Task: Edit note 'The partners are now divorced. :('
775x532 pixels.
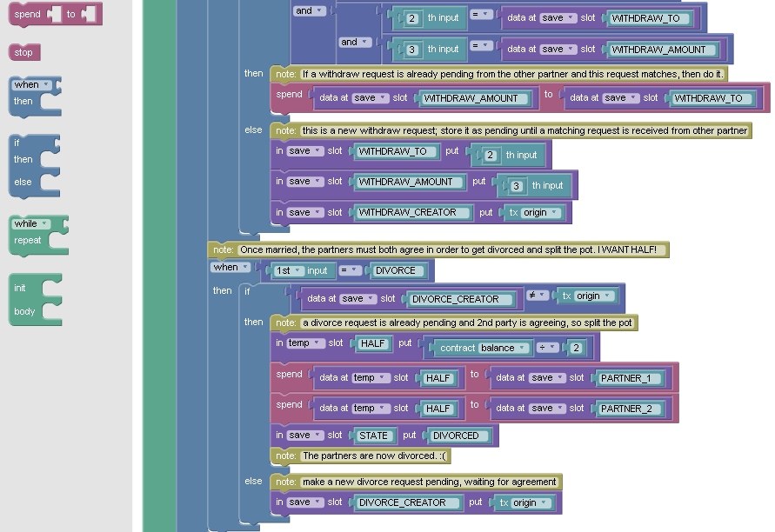Action: point(374,456)
